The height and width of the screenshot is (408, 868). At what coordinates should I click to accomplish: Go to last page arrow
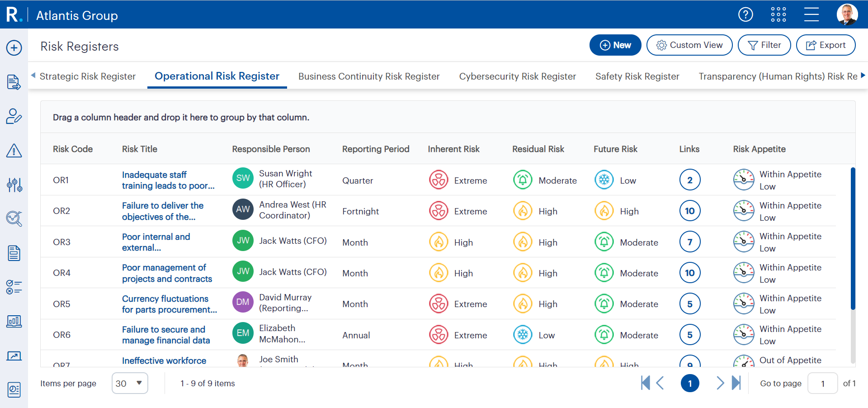click(736, 383)
